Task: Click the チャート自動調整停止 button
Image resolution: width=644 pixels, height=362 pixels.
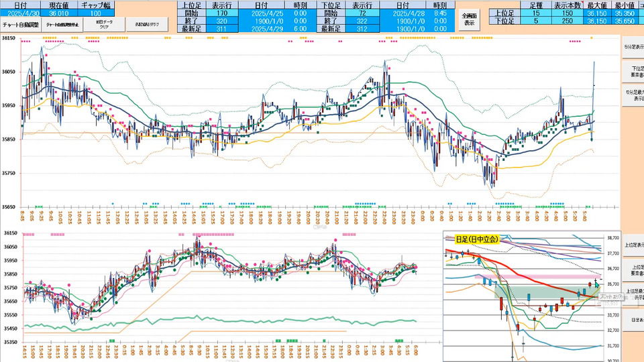Action: (x=63, y=25)
